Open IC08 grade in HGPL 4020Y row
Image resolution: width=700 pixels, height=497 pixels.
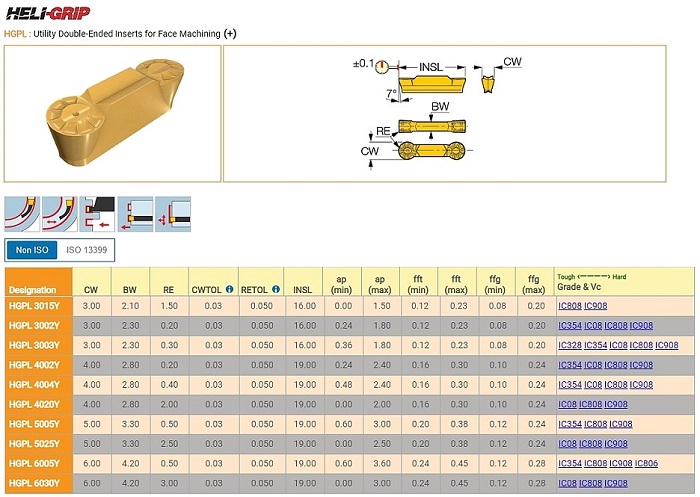[x=567, y=404]
